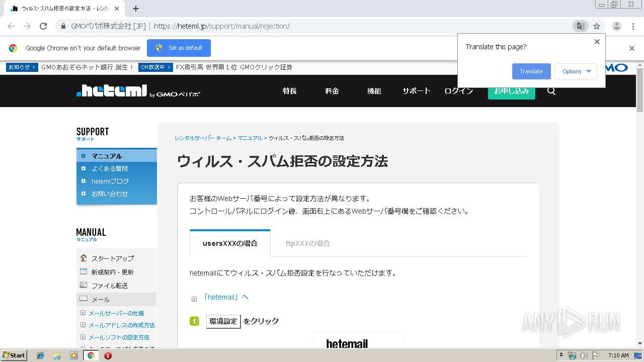The image size is (644, 362).
Task: Click the heteml browser tab title
Action: (x=65, y=9)
